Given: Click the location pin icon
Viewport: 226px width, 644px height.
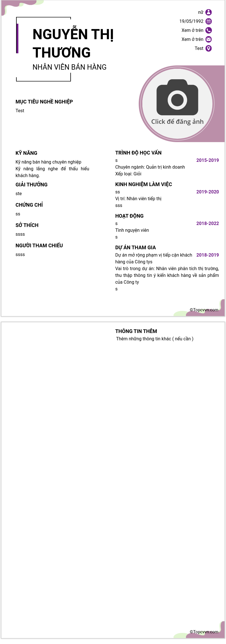Looking at the screenshot, I should pyautogui.click(x=208, y=48).
